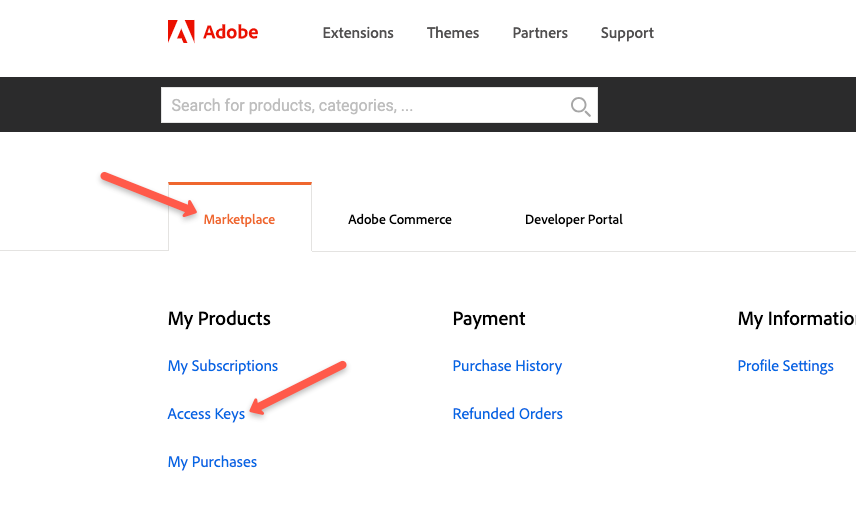Image resolution: width=856 pixels, height=529 pixels.
Task: Click the Payment heading
Action: pos(489,319)
